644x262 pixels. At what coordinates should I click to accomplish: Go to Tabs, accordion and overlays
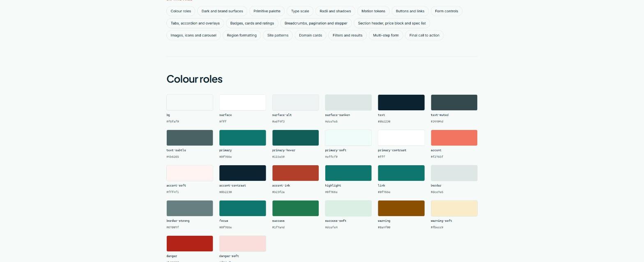[x=195, y=23]
